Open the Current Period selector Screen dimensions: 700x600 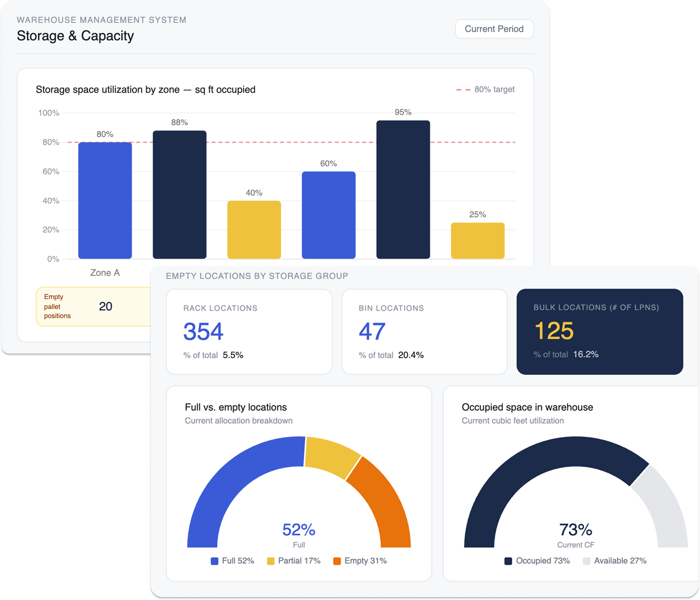click(494, 29)
